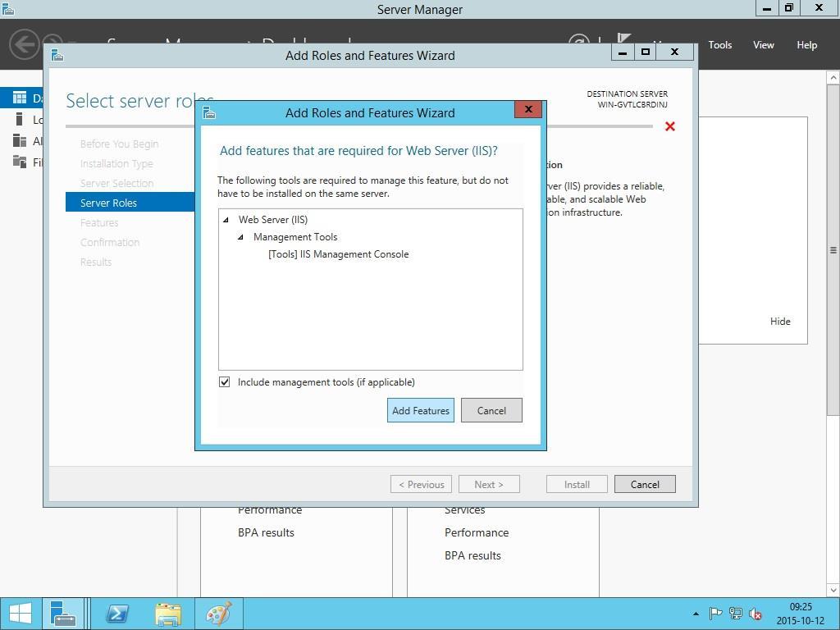Cancel the required features dialog
The height and width of the screenshot is (630, 840).
(491, 410)
